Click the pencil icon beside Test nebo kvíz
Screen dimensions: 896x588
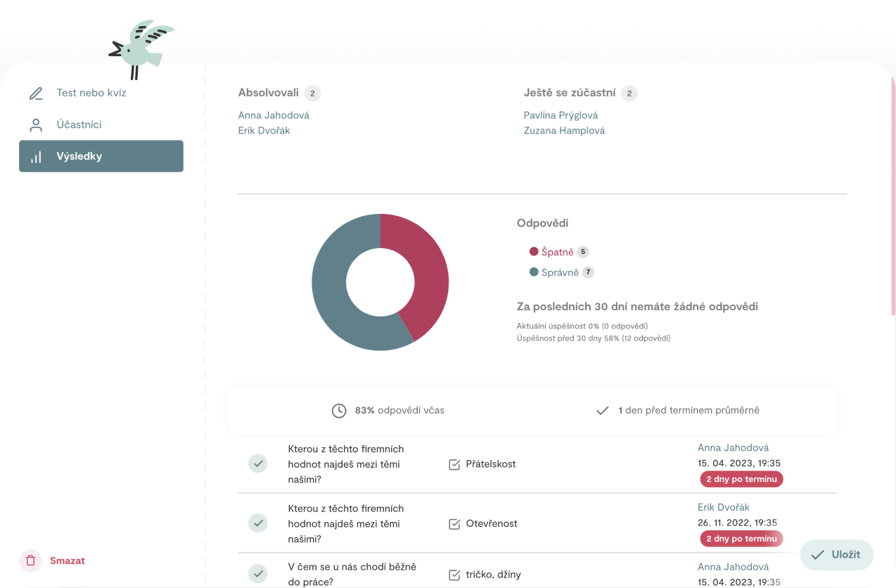click(x=36, y=93)
